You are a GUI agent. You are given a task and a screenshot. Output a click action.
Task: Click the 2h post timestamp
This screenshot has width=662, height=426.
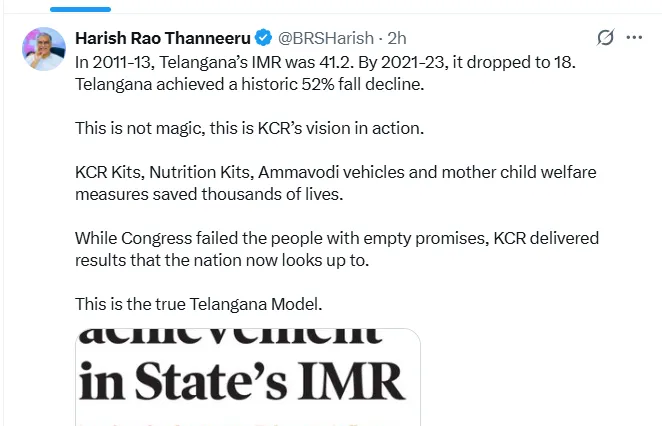click(x=397, y=38)
